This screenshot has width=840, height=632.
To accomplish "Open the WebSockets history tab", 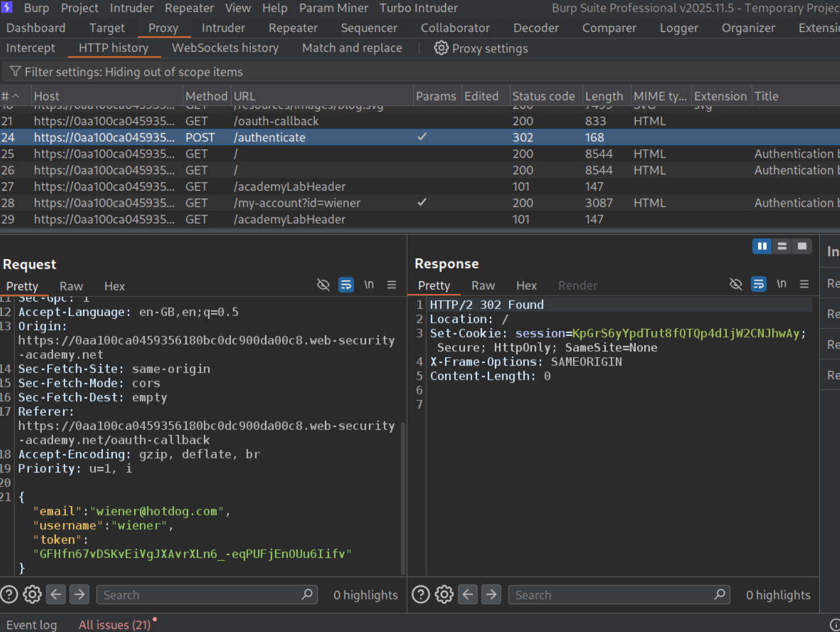I will [x=225, y=48].
